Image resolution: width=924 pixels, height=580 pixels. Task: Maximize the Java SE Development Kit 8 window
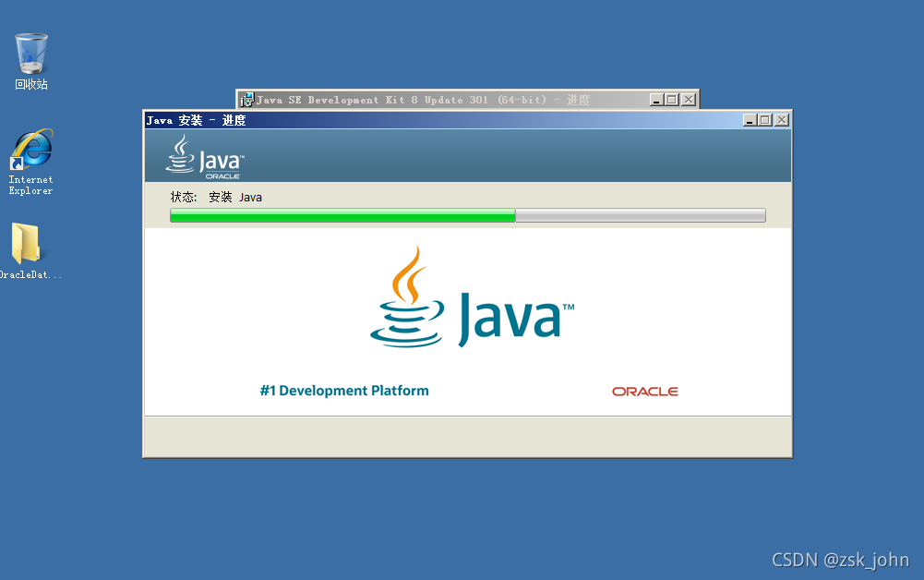pos(672,100)
